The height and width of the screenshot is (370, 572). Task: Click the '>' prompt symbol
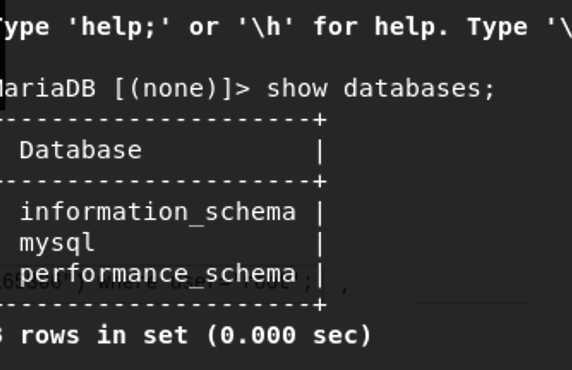coord(242,89)
